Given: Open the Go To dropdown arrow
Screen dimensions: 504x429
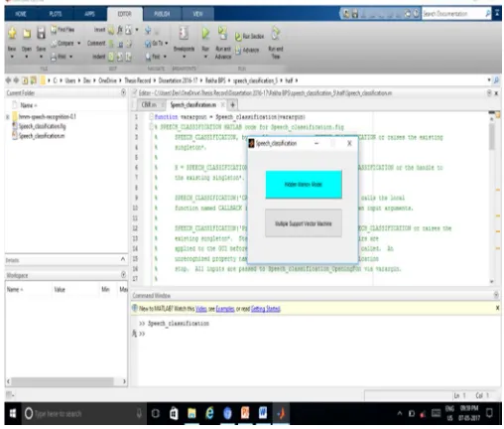Looking at the screenshot, I should pyautogui.click(x=167, y=44).
